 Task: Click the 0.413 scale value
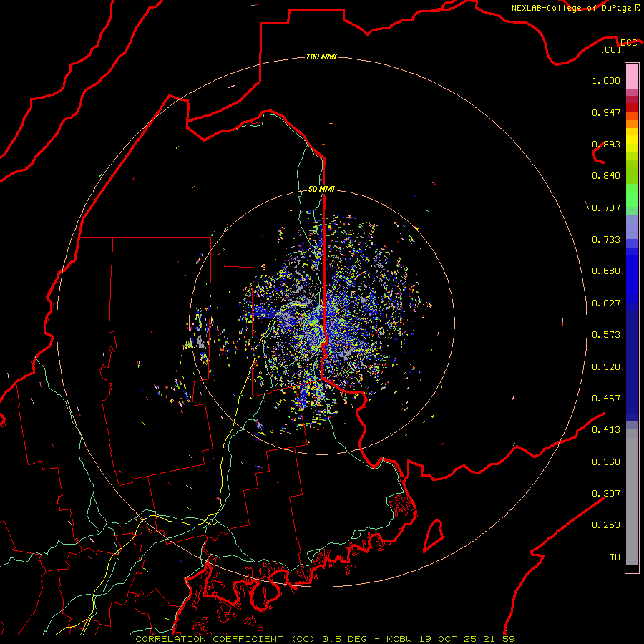606,430
